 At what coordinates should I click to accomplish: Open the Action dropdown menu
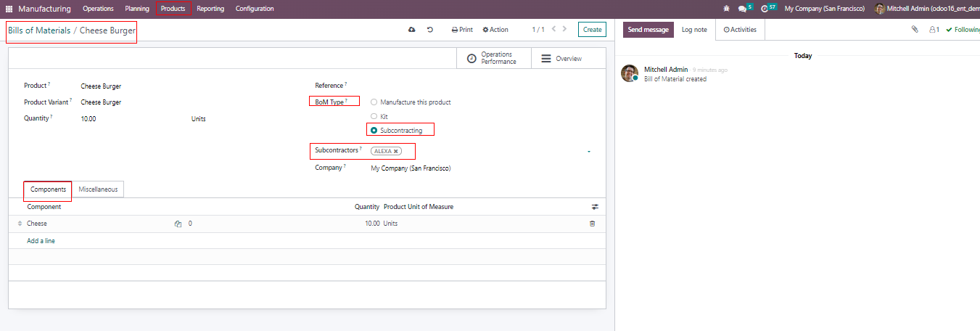(x=495, y=30)
